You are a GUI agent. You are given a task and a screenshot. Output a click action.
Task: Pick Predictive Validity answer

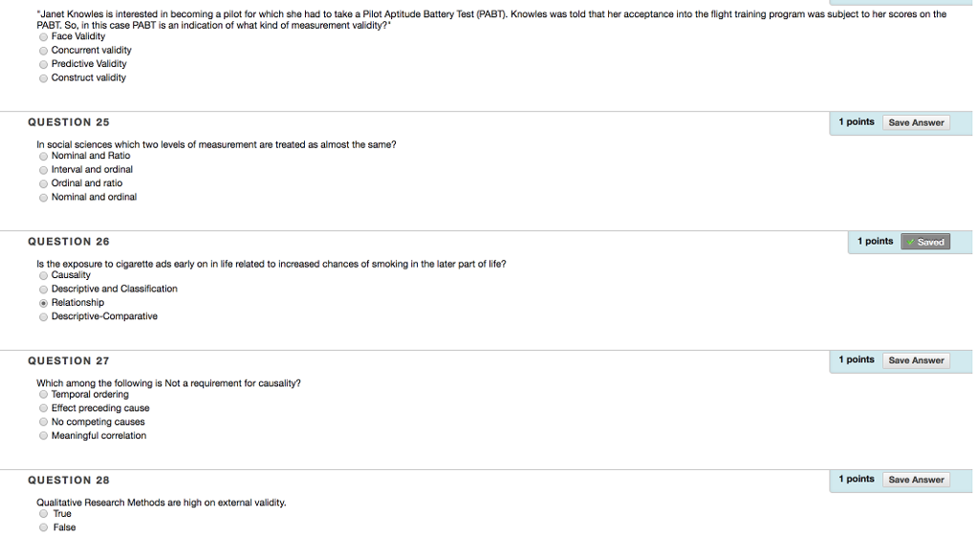(x=44, y=64)
